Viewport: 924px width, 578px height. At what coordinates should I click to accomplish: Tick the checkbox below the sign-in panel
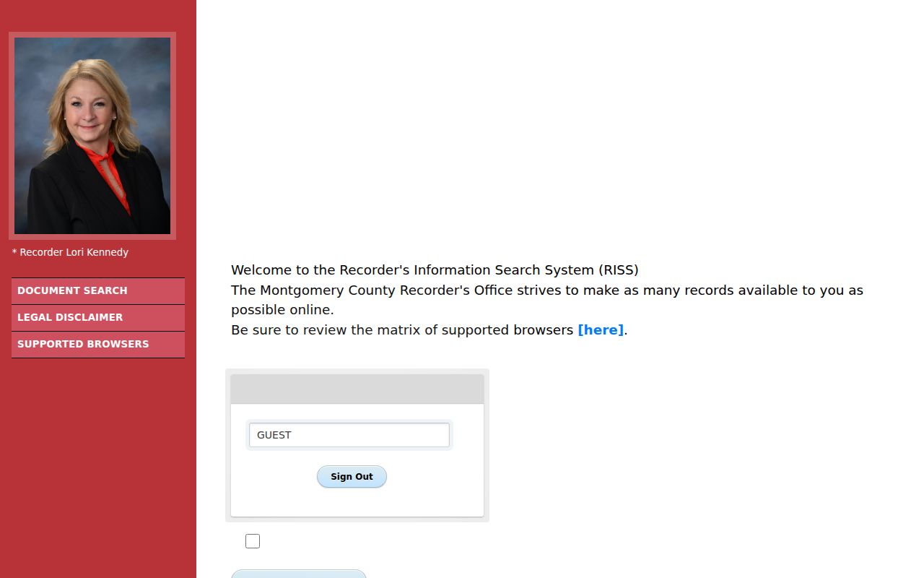[x=253, y=541]
